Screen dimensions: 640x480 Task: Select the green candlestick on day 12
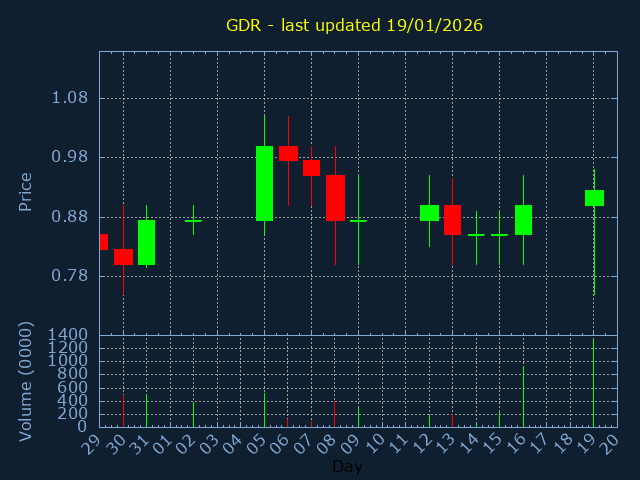coord(429,213)
